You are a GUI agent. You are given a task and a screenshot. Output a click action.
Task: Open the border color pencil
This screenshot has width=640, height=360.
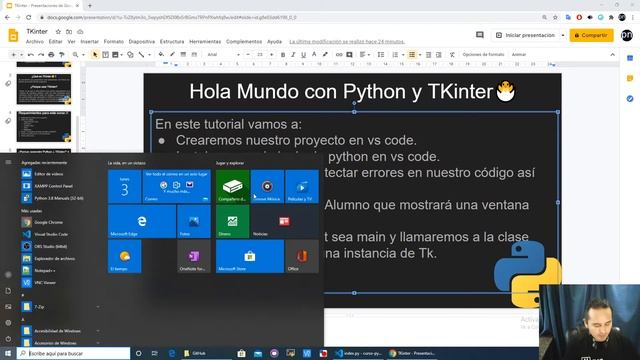tap(172, 55)
